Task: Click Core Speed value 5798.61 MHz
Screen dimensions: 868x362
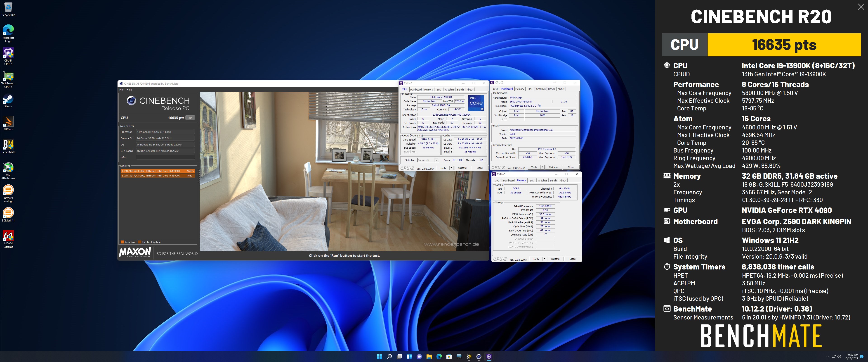Action: (428, 140)
